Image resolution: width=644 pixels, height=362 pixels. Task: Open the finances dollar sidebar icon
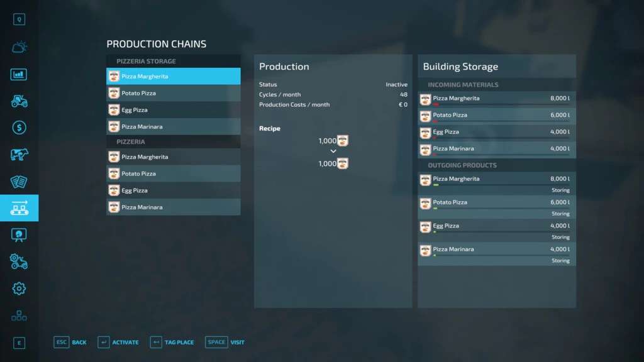point(19,128)
